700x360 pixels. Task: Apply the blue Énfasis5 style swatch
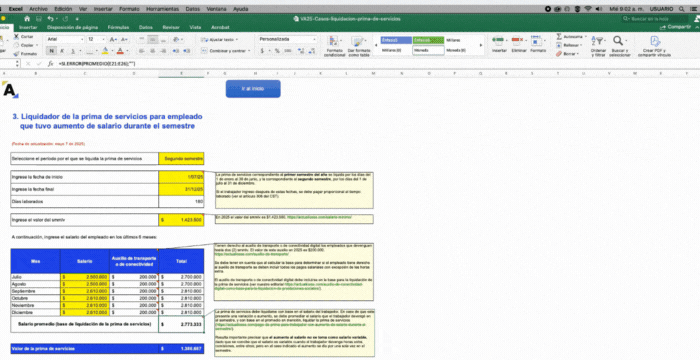pyautogui.click(x=396, y=40)
